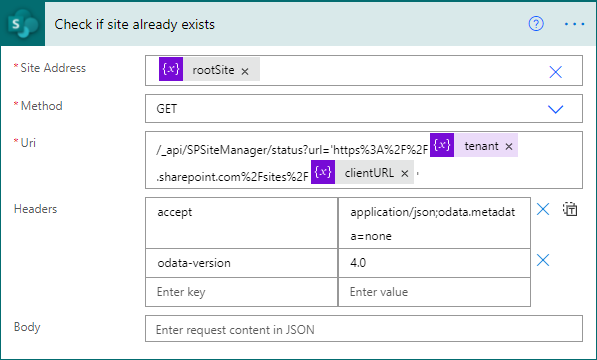Switch headers to text mode icon
Viewport: 597px width, 360px height.
570,209
